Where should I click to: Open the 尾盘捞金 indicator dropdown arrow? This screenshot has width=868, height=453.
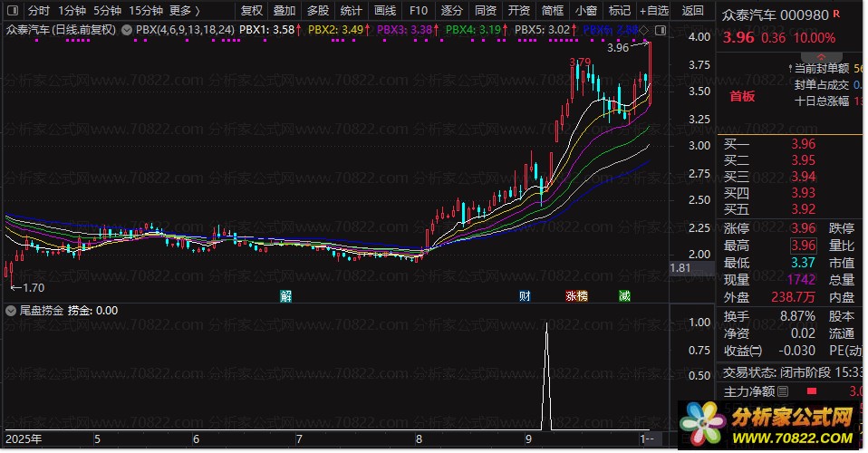pyautogui.click(x=11, y=311)
